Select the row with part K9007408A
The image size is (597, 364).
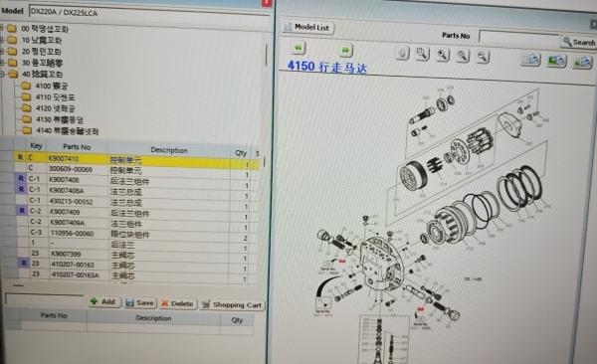[x=133, y=190]
